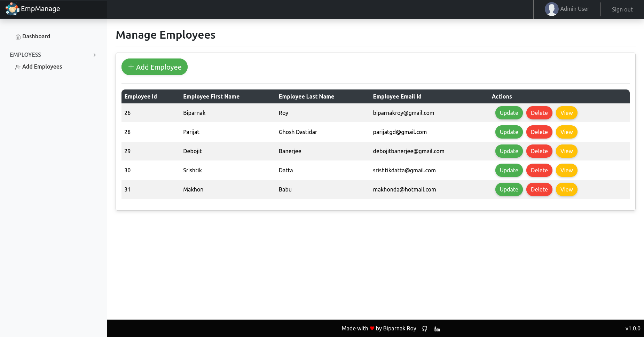Open the LinkedIn icon in footer
644x337 pixels.
tap(437, 329)
